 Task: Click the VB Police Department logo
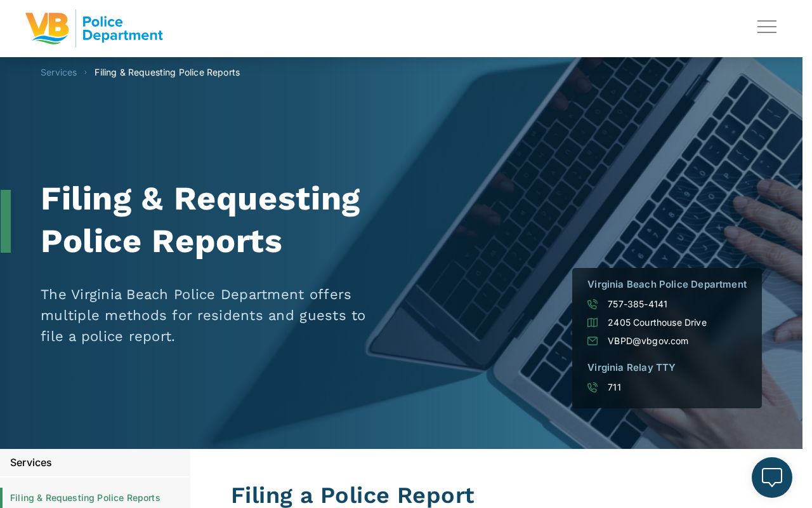click(94, 29)
